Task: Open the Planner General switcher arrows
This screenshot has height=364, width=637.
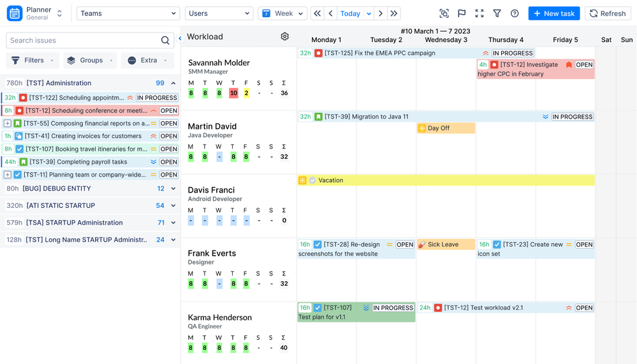Action: coord(59,13)
